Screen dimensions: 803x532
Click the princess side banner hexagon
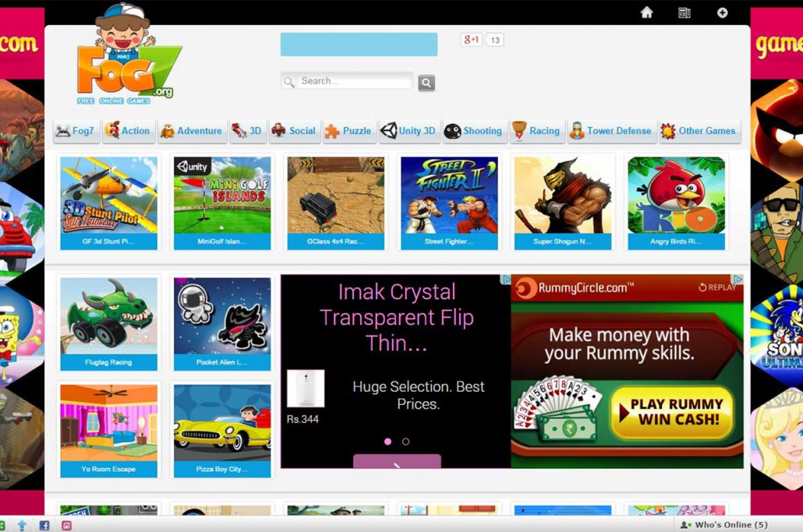776,439
